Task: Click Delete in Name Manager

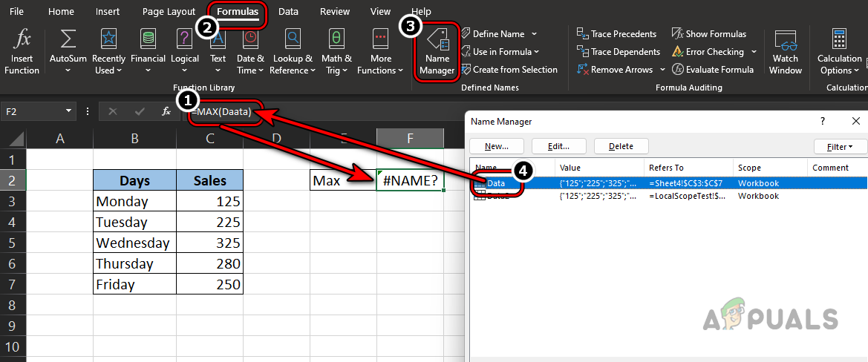Action: (621, 146)
